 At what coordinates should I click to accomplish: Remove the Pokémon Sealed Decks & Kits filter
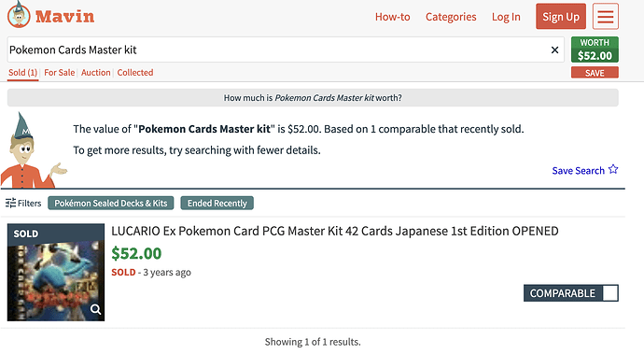[x=111, y=203]
